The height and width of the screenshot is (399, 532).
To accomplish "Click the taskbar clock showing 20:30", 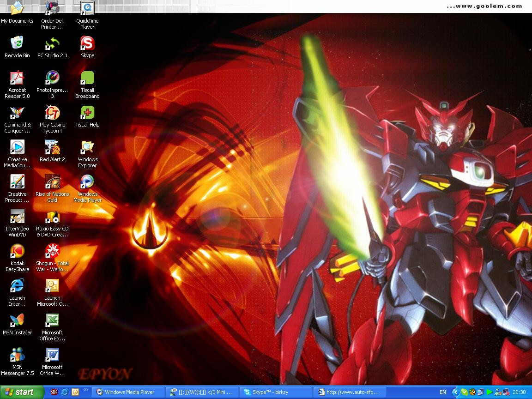I will point(519,392).
